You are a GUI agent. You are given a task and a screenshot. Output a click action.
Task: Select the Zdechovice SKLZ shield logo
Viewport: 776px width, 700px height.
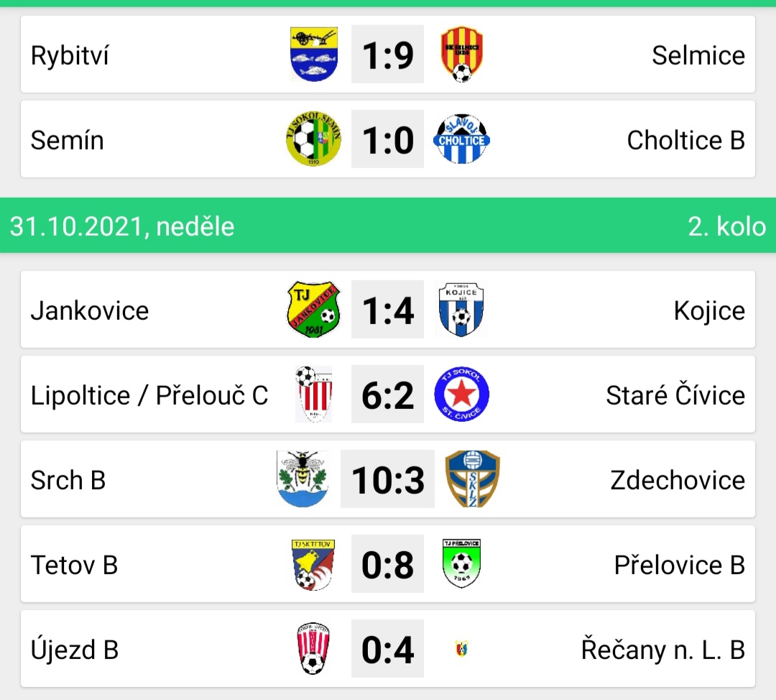(x=473, y=479)
